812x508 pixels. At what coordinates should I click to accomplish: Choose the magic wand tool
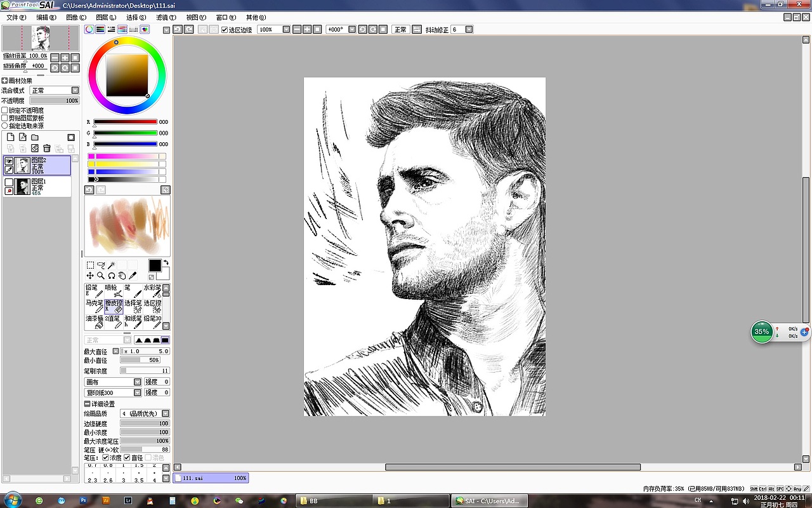[x=111, y=265]
